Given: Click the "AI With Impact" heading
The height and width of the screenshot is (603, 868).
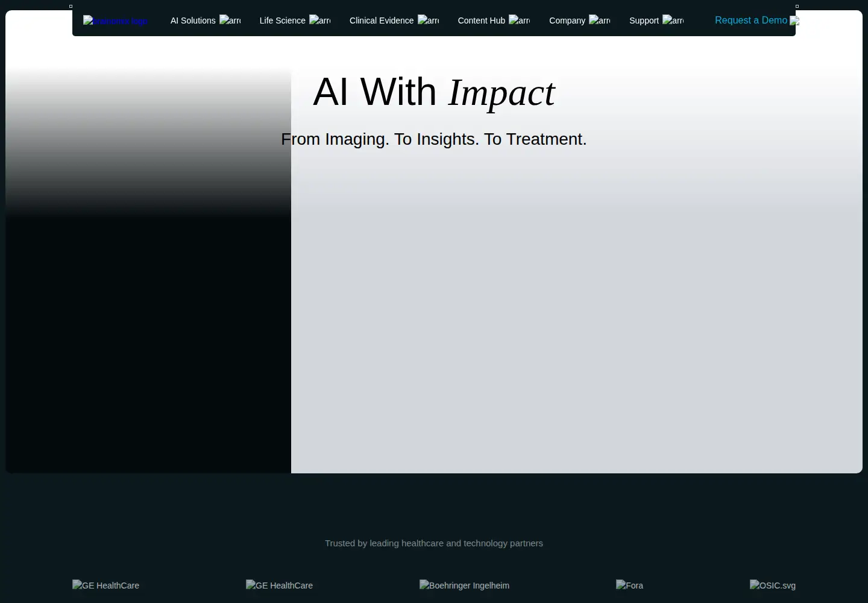Looking at the screenshot, I should [x=434, y=92].
